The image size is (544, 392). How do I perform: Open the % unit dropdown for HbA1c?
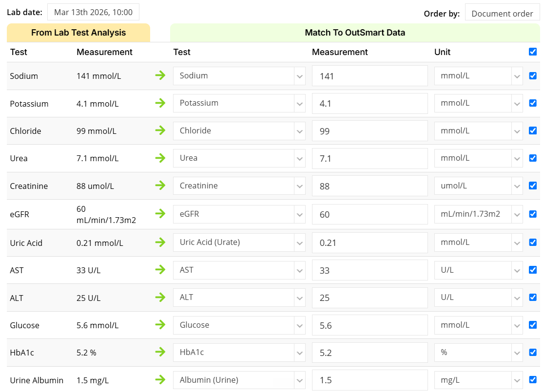click(x=478, y=353)
